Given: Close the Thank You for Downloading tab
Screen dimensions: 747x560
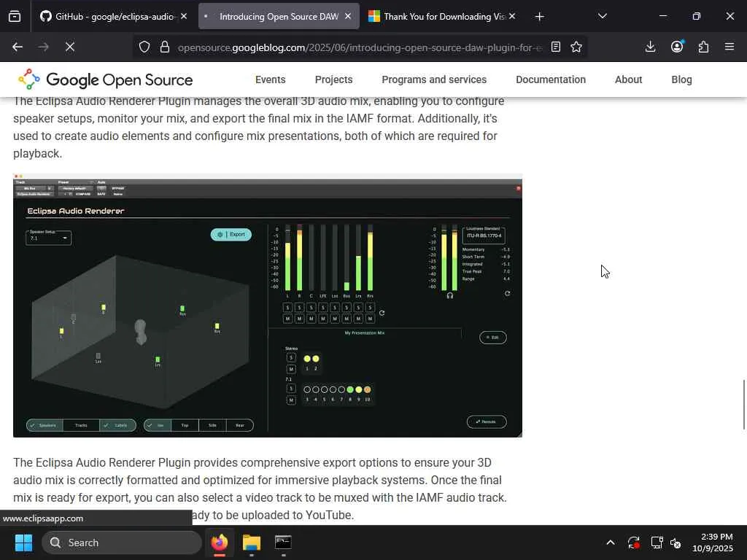Looking at the screenshot, I should coord(512,16).
